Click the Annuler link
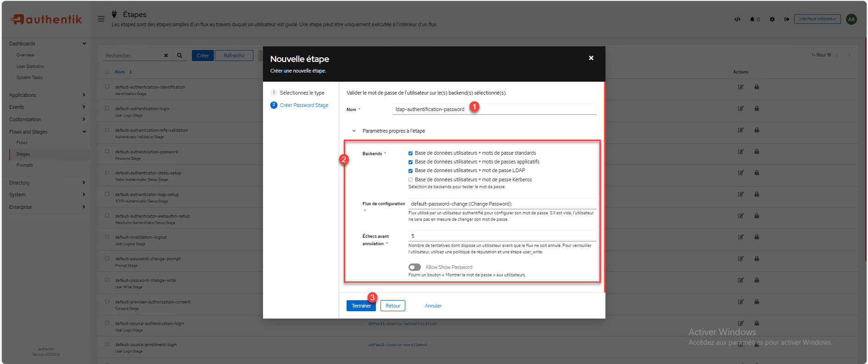This screenshot has height=364, width=868. click(x=433, y=306)
